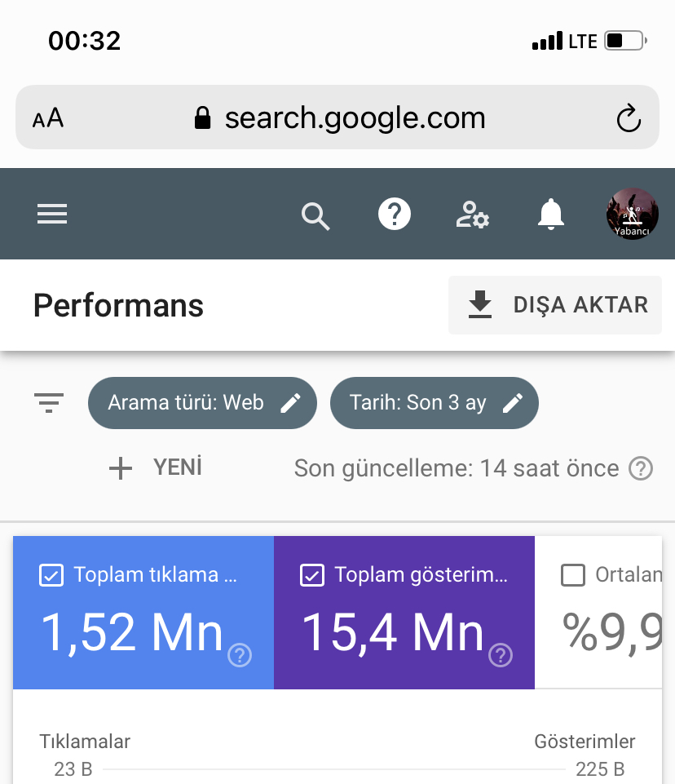This screenshot has width=675, height=784.
Task: Open user and permissions settings icon
Action: [472, 215]
